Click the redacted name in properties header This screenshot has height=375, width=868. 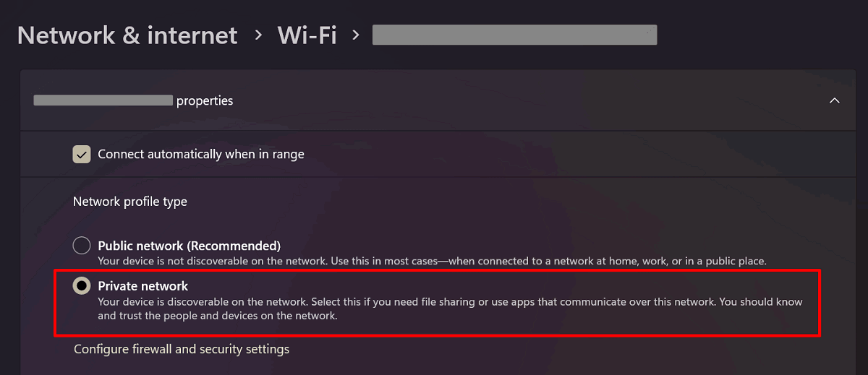pos(103,100)
